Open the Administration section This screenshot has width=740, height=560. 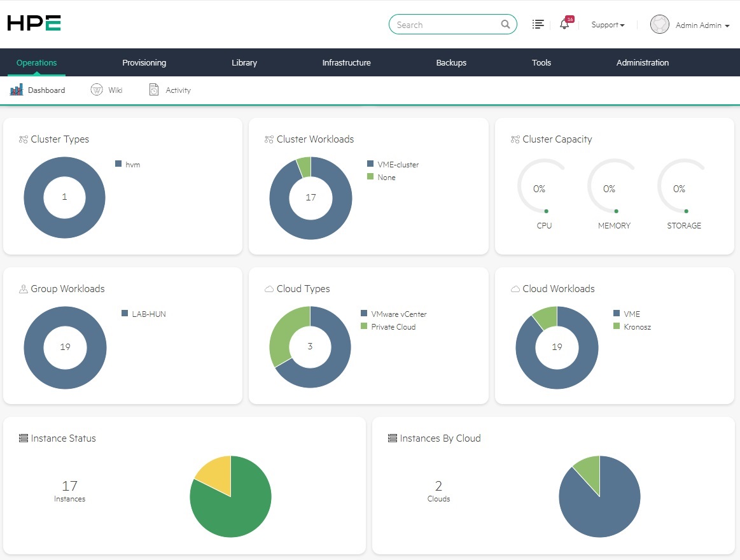(642, 62)
